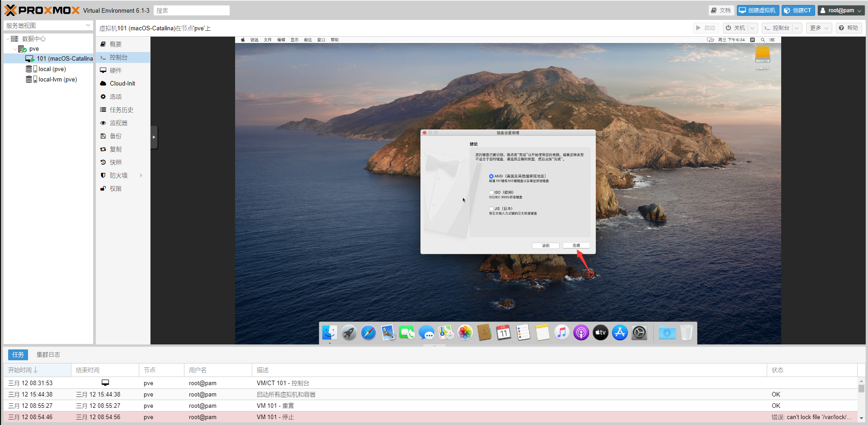This screenshot has width=868, height=425.
Task: Open Finder icon in the dock
Action: 330,333
